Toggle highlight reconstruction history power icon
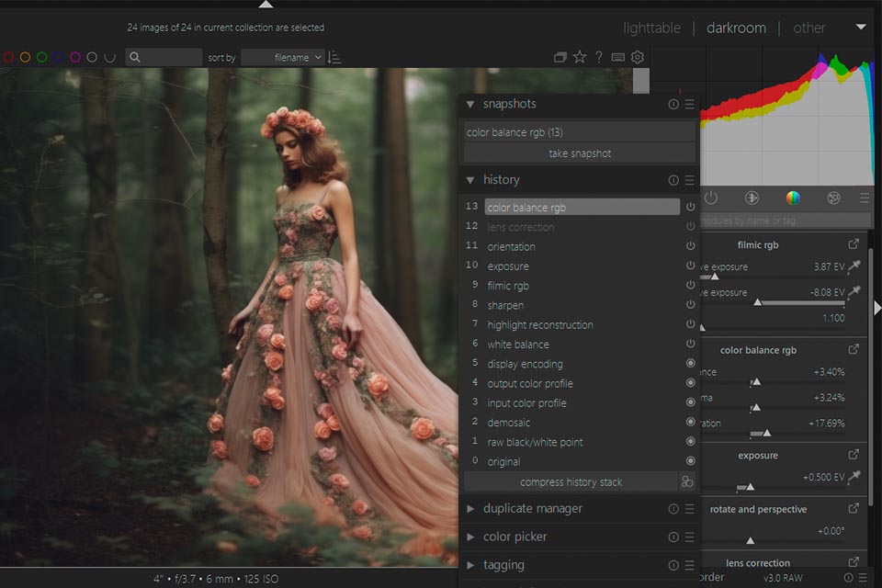Viewport: 882px width, 588px height. tap(690, 324)
